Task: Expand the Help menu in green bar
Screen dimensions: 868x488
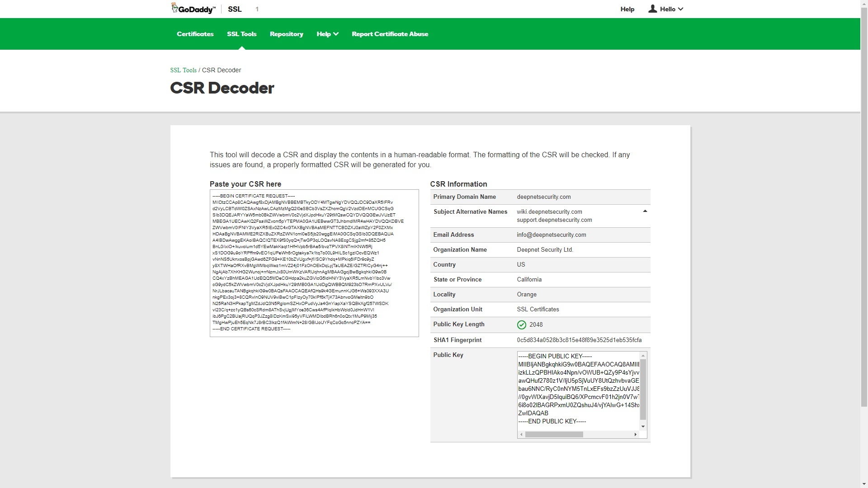Action: click(x=327, y=34)
